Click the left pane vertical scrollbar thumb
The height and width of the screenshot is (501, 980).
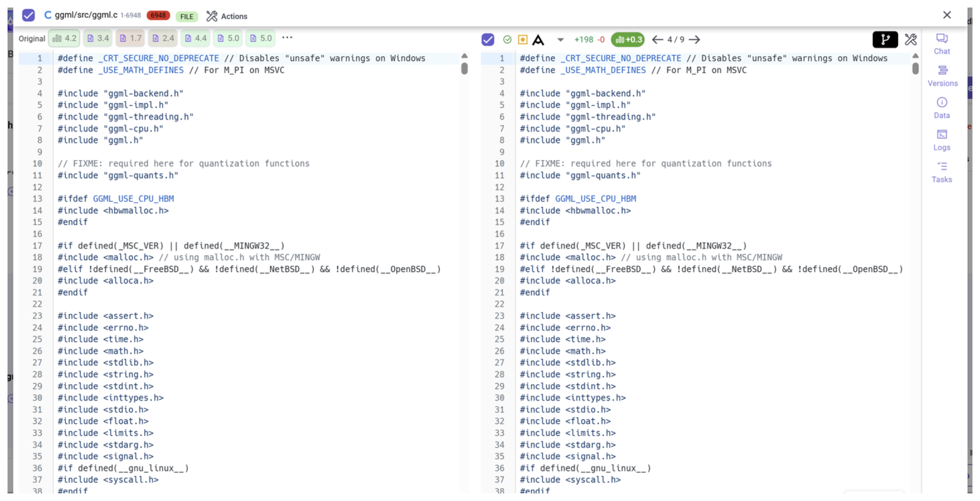pos(464,68)
